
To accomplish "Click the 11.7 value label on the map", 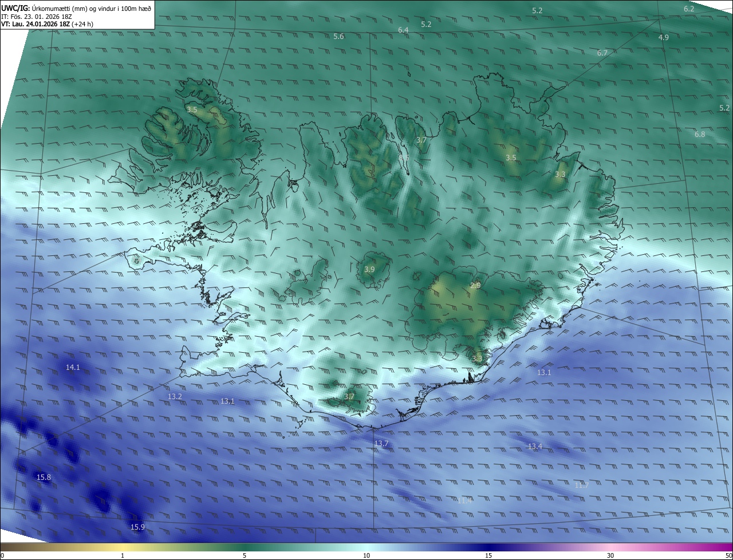I will [581, 485].
